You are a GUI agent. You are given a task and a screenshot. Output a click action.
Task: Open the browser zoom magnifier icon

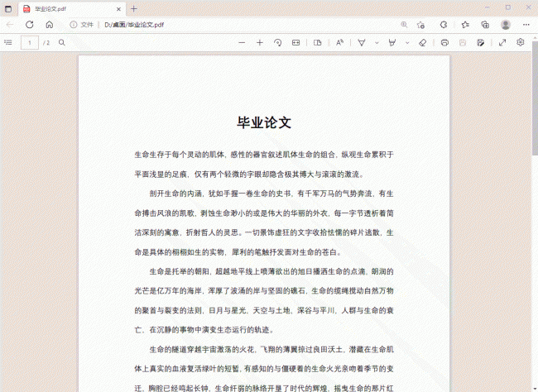404,25
